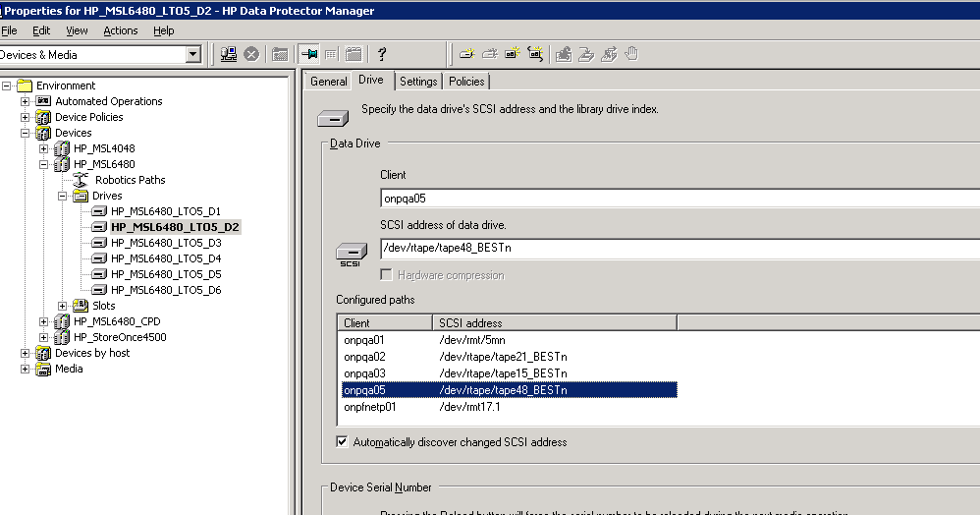Toggle the pushpin toolbar icon

click(x=308, y=54)
